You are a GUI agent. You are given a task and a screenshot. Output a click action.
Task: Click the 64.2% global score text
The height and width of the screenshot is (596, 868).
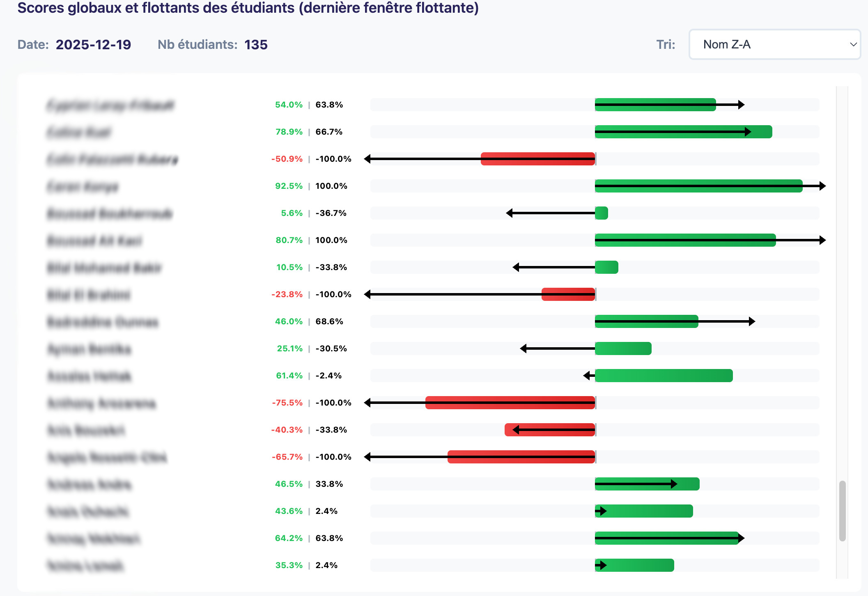tap(289, 538)
